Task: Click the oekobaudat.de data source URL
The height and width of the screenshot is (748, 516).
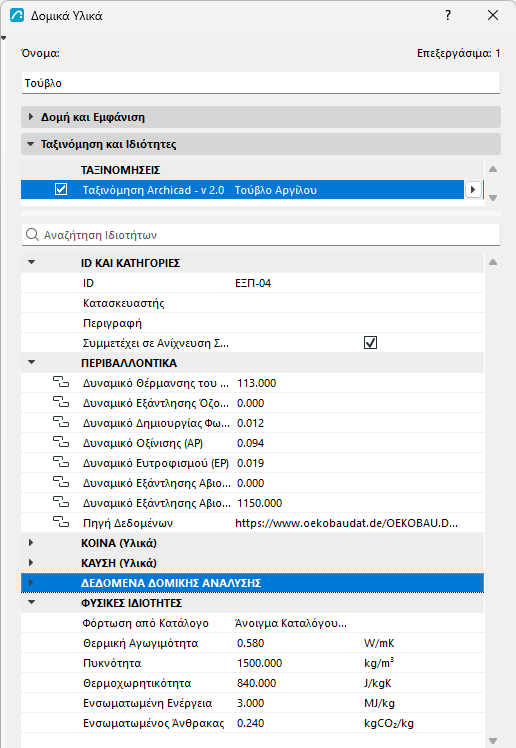Action: click(x=347, y=523)
